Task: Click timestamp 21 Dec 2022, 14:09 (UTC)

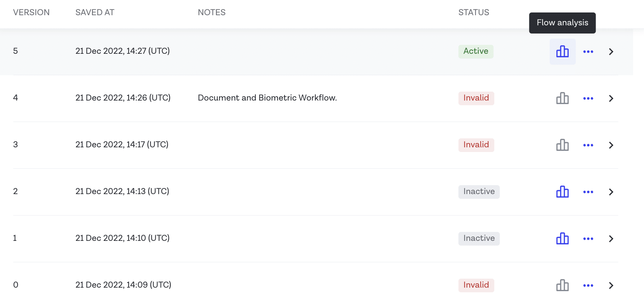Action: pos(123,285)
